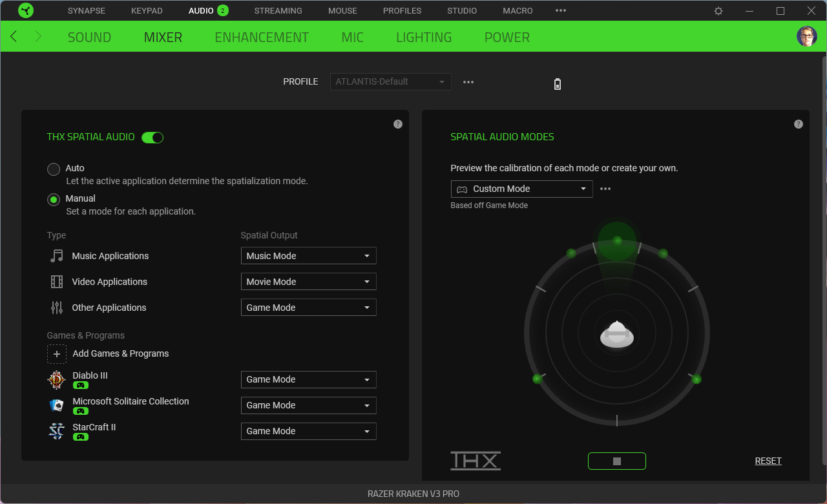The width and height of the screenshot is (827, 504).
Task: Click the plus icon to add games
Action: pyautogui.click(x=57, y=354)
